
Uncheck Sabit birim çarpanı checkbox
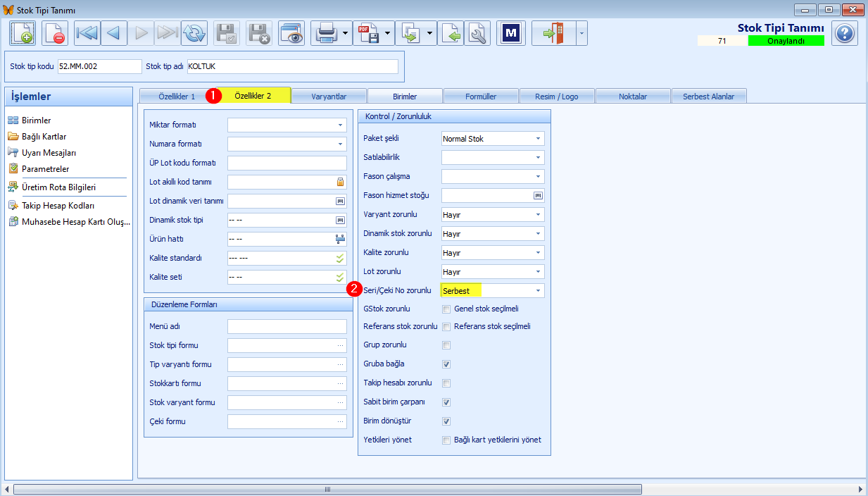coord(446,402)
